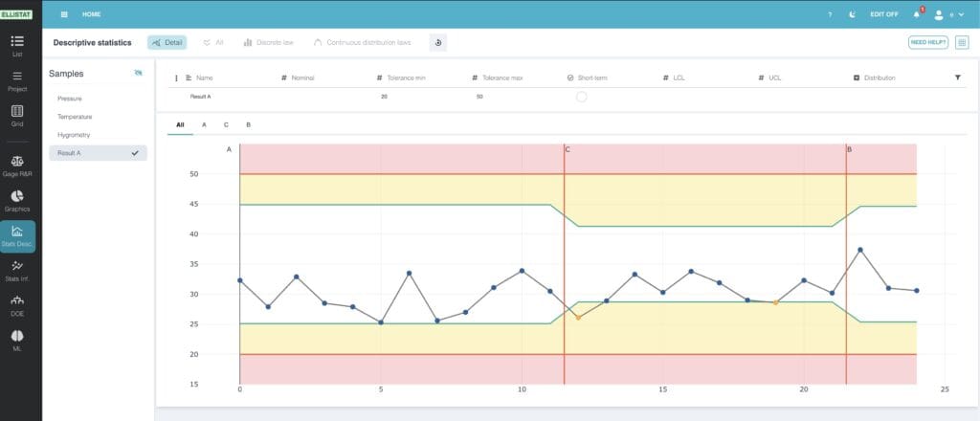The height and width of the screenshot is (421, 980).
Task: Click Result A name cell in table
Action: (201, 97)
